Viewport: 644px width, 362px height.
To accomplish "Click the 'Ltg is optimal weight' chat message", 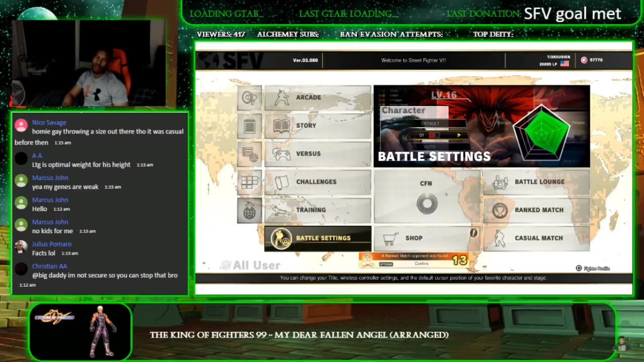I will pyautogui.click(x=81, y=164).
